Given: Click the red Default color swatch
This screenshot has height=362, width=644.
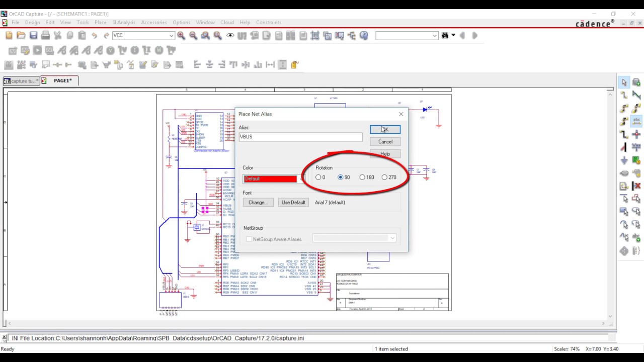Looking at the screenshot, I should click(x=270, y=178).
